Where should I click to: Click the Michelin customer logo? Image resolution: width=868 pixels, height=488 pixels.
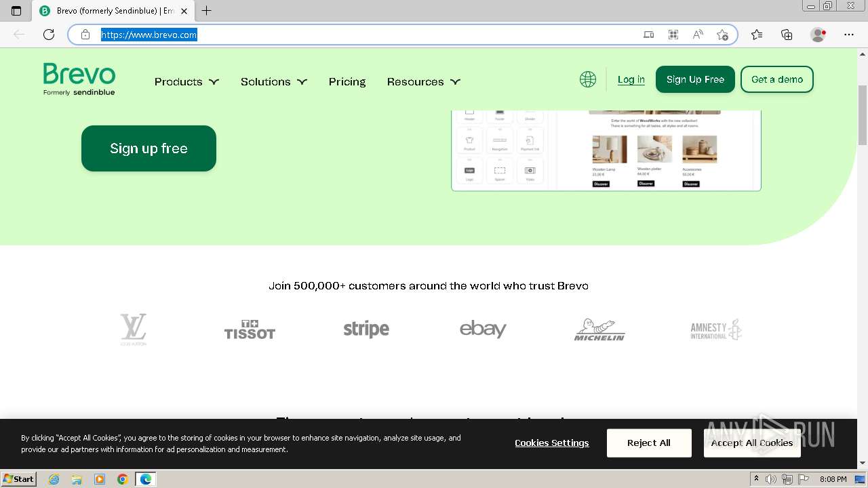(x=599, y=329)
